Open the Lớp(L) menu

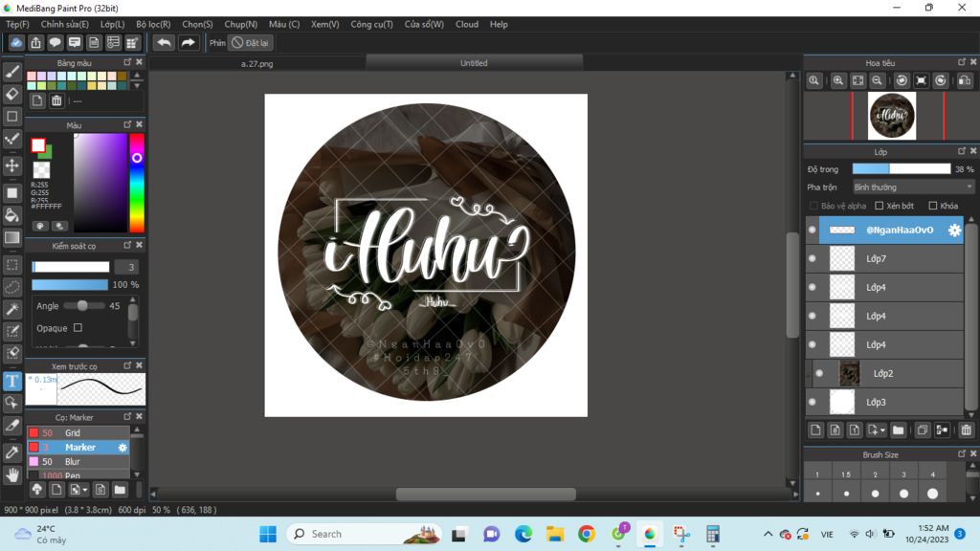click(x=113, y=24)
